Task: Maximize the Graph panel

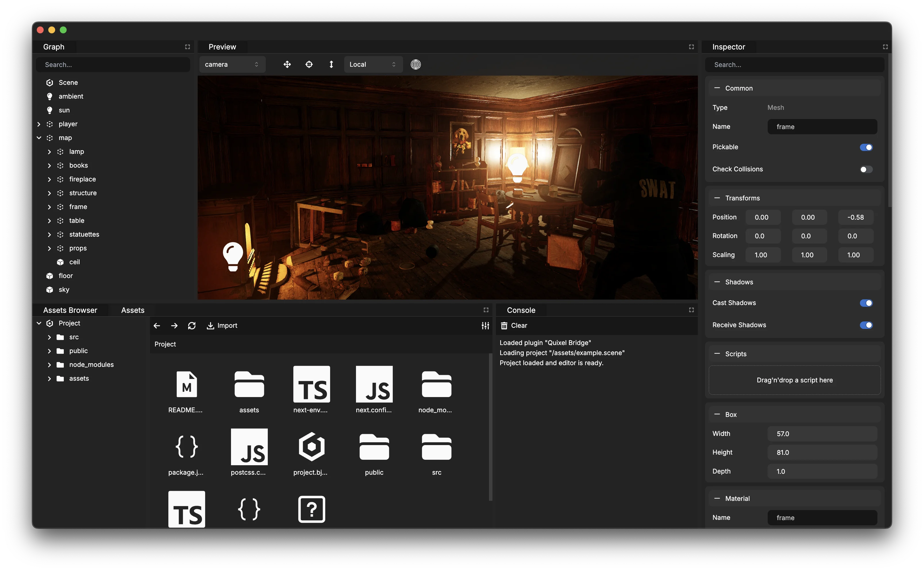Action: pyautogui.click(x=188, y=47)
